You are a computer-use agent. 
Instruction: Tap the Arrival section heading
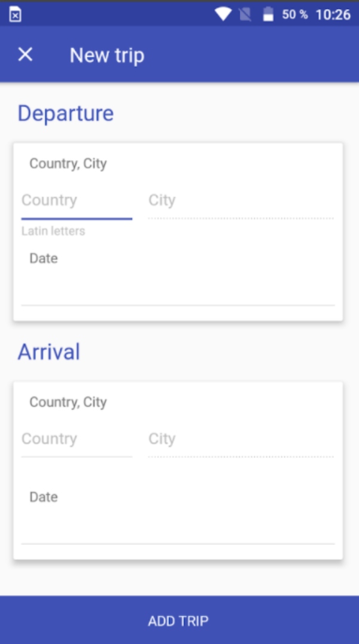[x=49, y=352]
